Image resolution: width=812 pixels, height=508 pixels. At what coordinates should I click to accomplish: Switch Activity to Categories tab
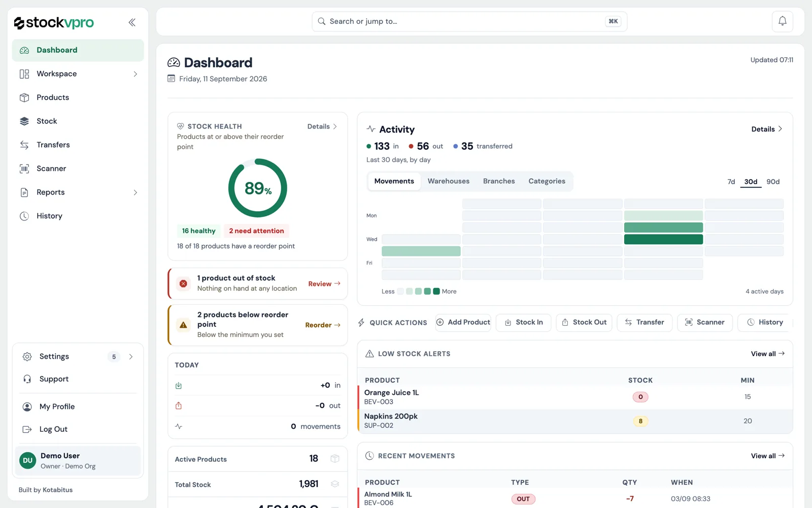pos(547,181)
